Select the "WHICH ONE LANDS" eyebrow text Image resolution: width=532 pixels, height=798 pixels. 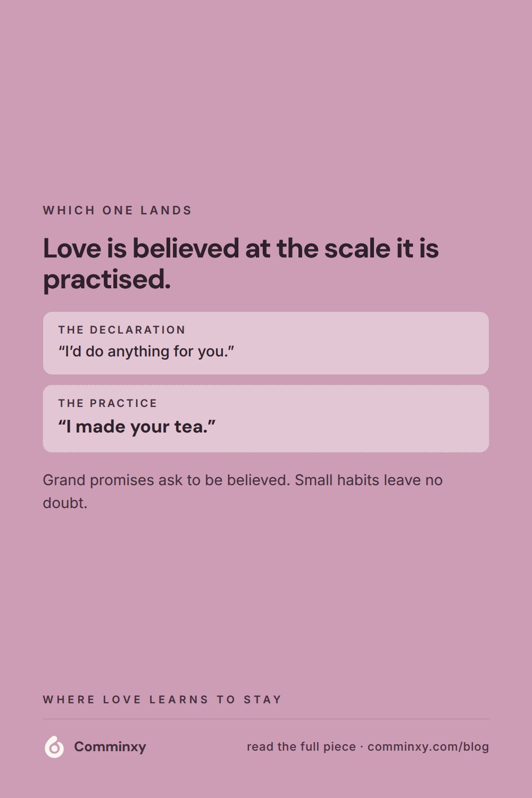pos(118,210)
